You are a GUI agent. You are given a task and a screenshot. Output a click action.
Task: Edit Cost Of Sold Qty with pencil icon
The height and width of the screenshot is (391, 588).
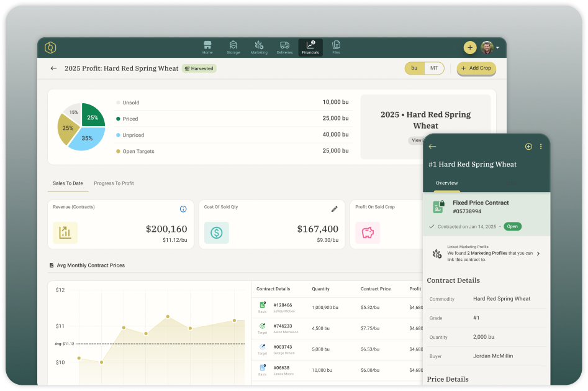coord(334,209)
